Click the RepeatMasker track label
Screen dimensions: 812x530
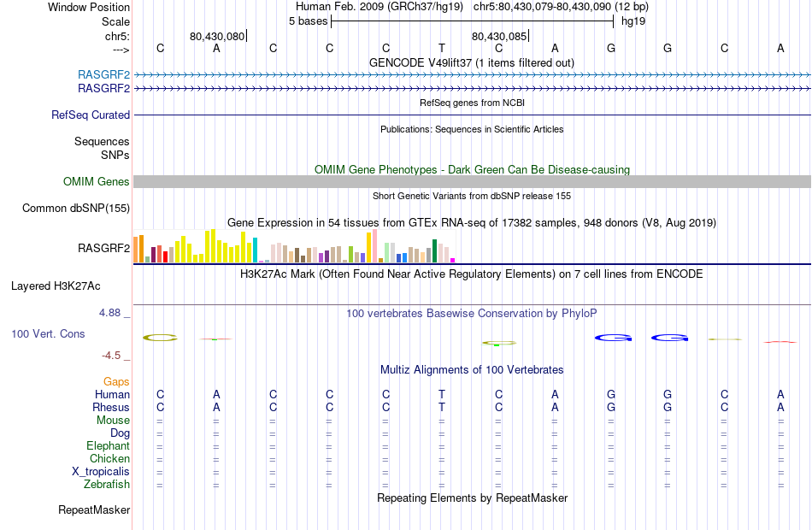[x=94, y=509]
